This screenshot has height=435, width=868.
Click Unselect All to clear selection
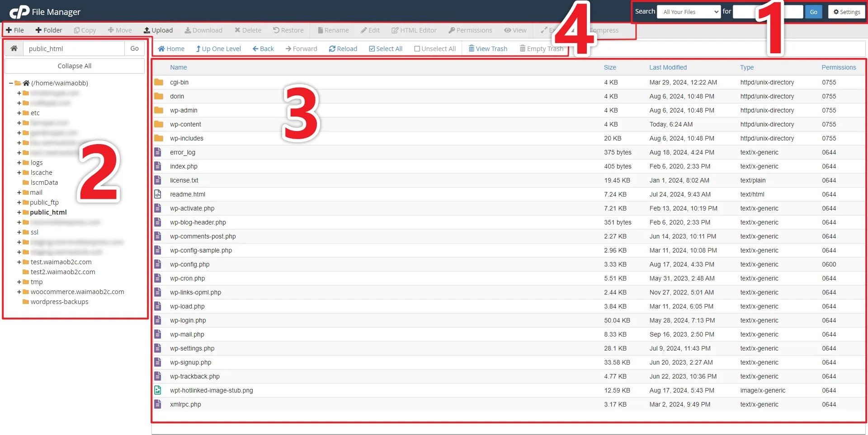click(x=434, y=48)
